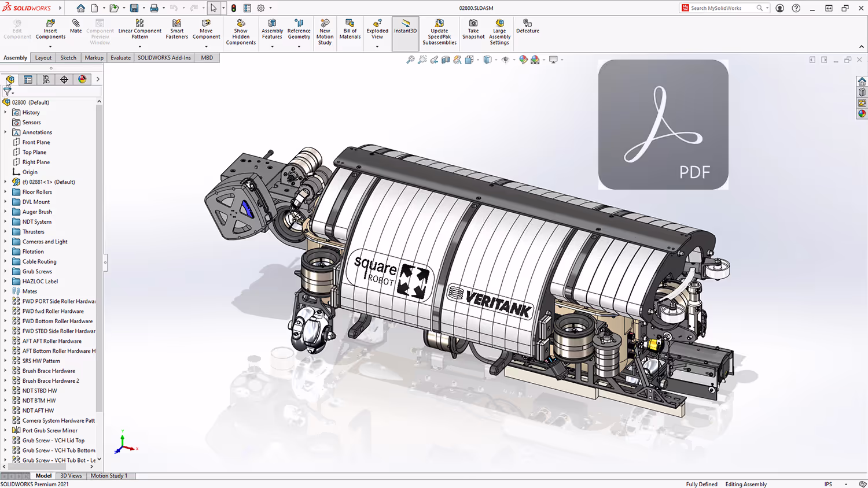This screenshot has height=488, width=868.
Task: Open the DisplayManager color ball tab
Action: [x=82, y=79]
